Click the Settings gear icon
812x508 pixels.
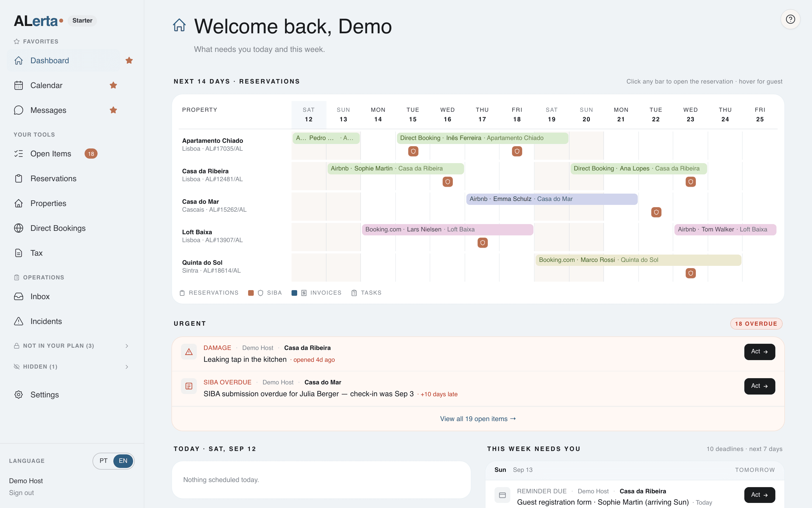tap(19, 395)
